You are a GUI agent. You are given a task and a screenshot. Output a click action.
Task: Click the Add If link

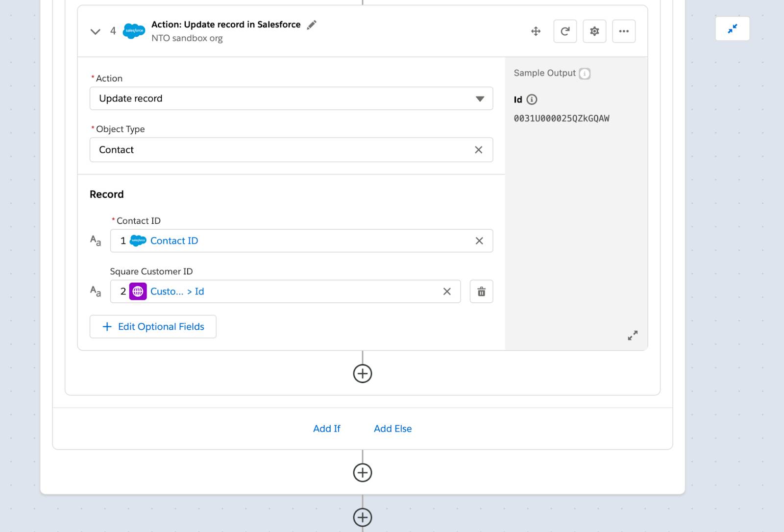point(327,429)
